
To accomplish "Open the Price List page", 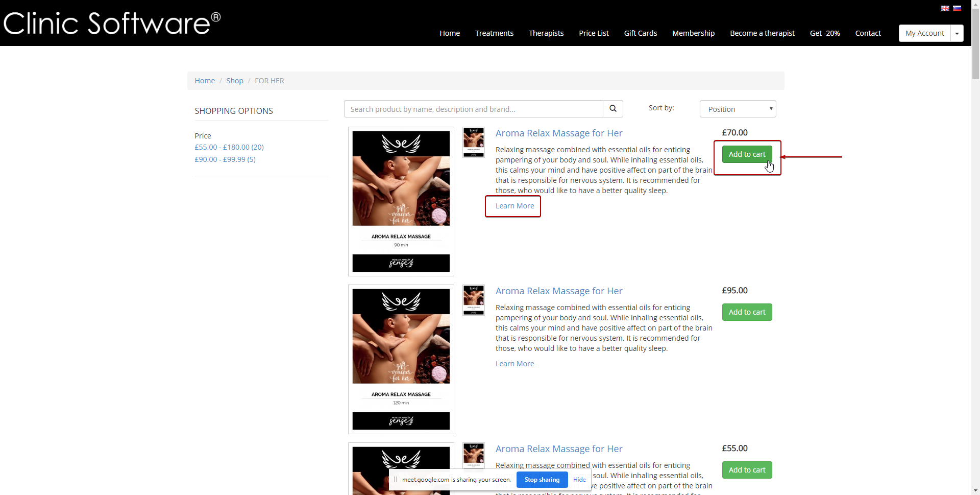I will coord(594,33).
